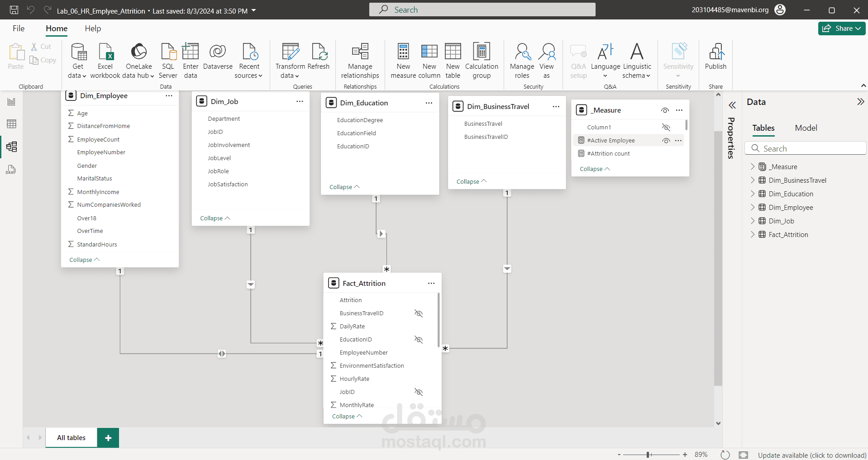Create a New table

[453, 61]
